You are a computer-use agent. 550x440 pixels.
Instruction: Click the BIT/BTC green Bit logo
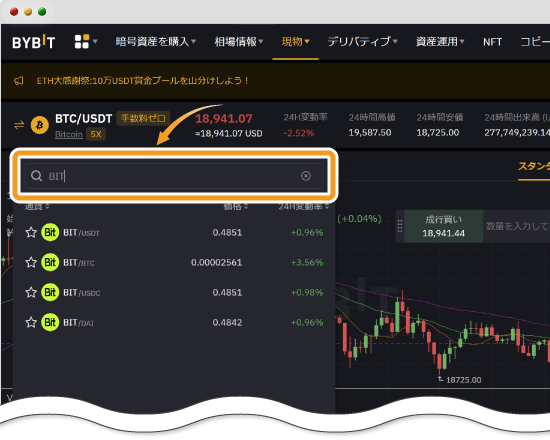50,262
